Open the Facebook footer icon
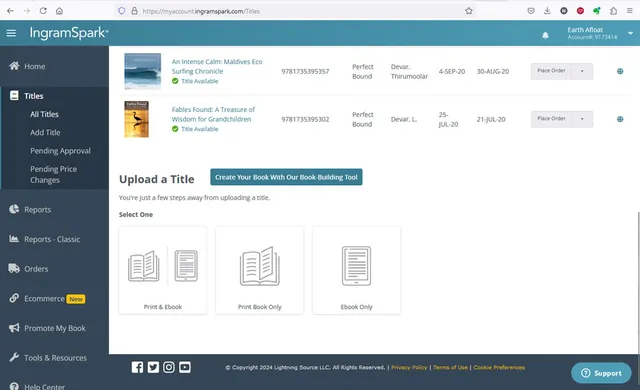Screen dimensions: 640x390 [x=137, y=367]
